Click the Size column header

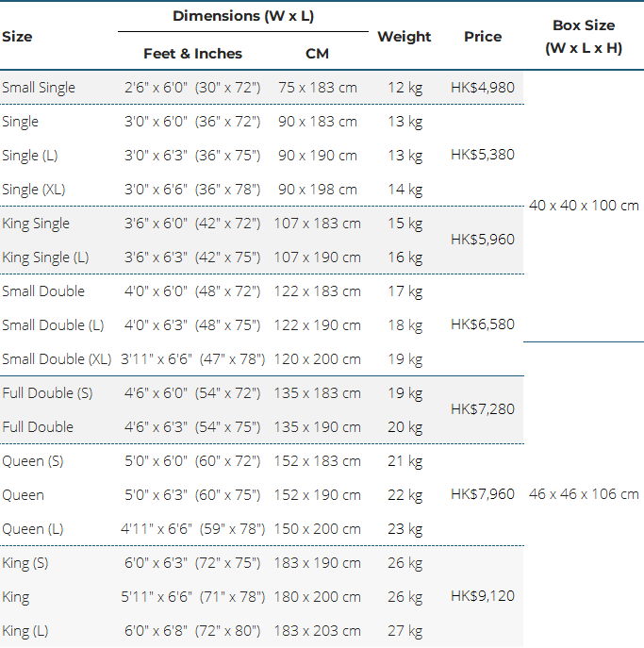click(x=17, y=37)
